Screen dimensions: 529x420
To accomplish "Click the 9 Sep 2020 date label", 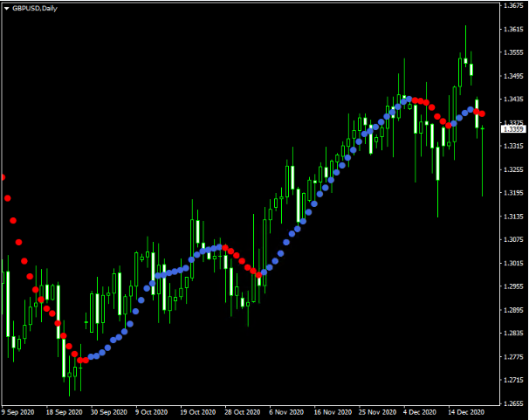I will click(19, 412).
